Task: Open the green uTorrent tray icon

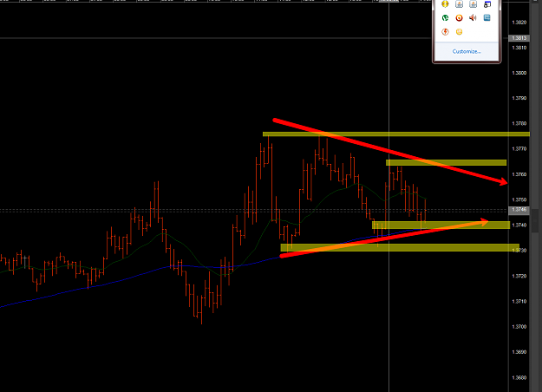Action: click(x=445, y=18)
